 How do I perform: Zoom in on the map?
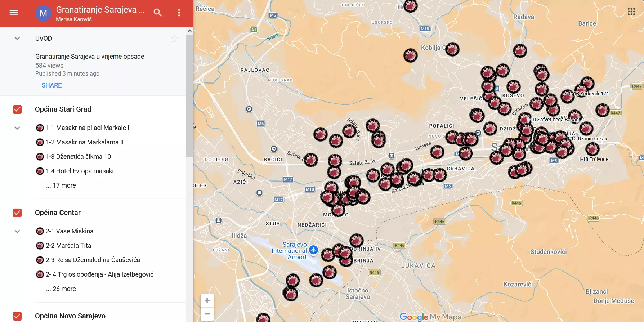pos(207,300)
